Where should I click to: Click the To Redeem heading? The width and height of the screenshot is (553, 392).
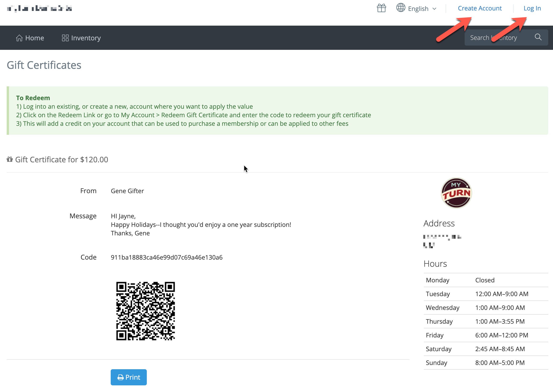click(33, 98)
